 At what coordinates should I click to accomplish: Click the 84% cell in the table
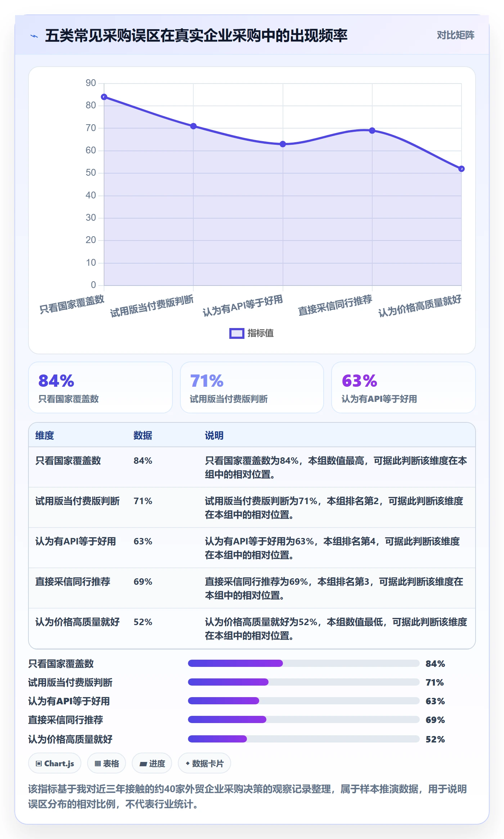pos(143,461)
